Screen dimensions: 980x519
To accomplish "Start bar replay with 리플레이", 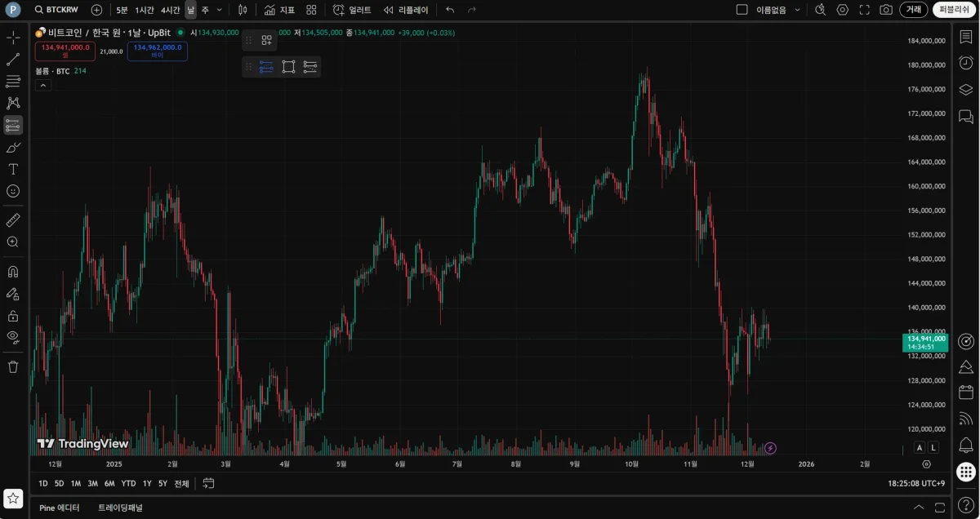I will 406,10.
